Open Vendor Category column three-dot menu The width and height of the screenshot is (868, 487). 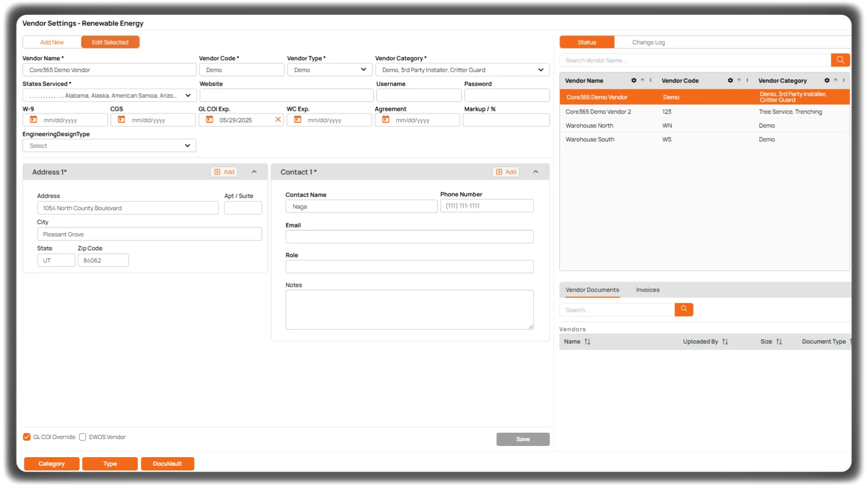[843, 80]
